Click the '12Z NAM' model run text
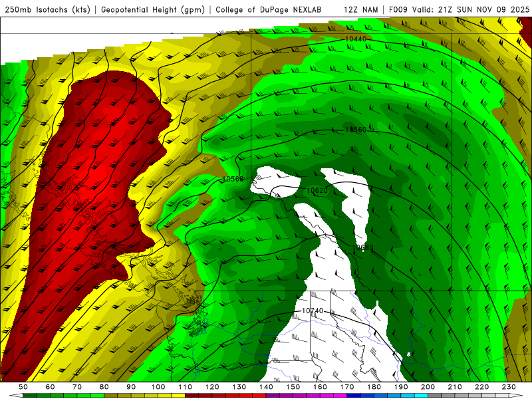Image resolution: width=532 pixels, height=399 pixels. (361, 10)
